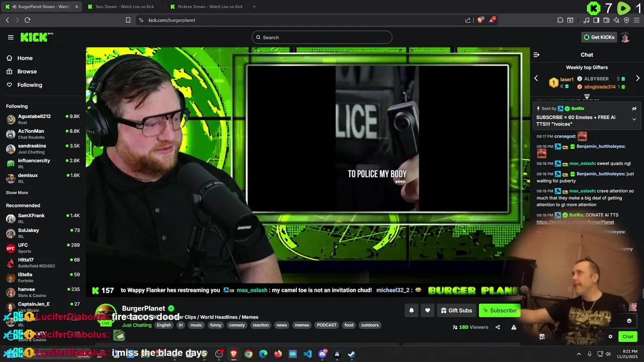Image resolution: width=644 pixels, height=362 pixels.
Task: Click the outdoors stream tag
Action: coord(370,325)
